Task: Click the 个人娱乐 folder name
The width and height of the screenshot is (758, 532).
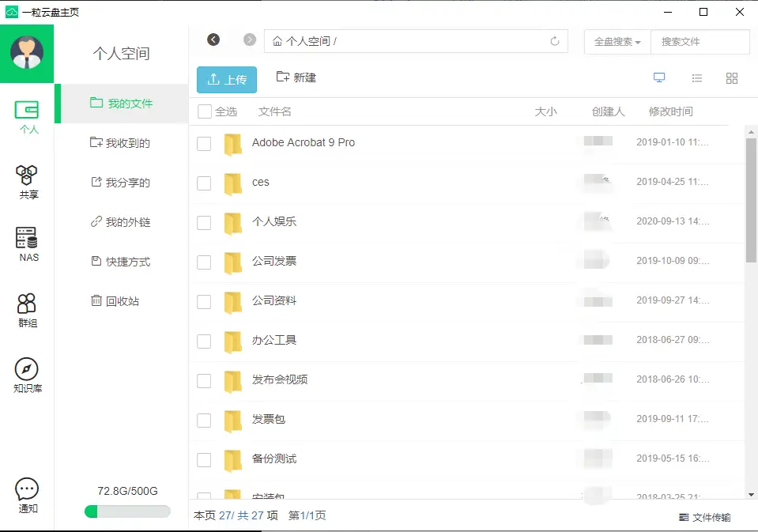Action: (274, 221)
